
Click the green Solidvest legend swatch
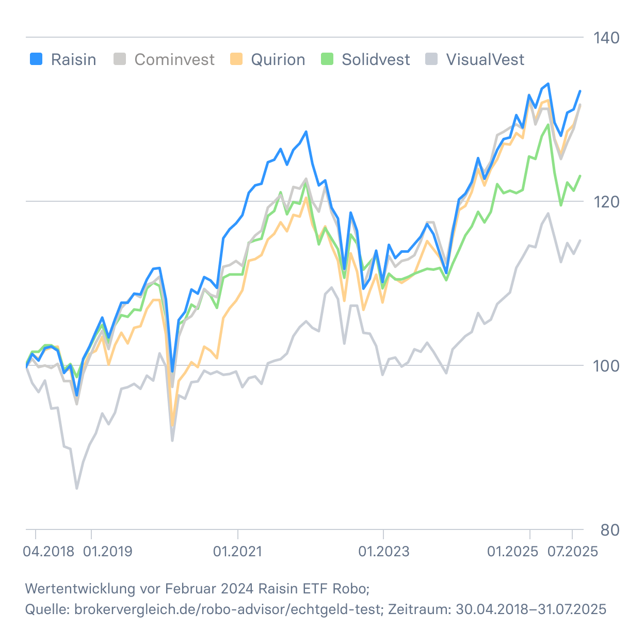click(x=327, y=59)
